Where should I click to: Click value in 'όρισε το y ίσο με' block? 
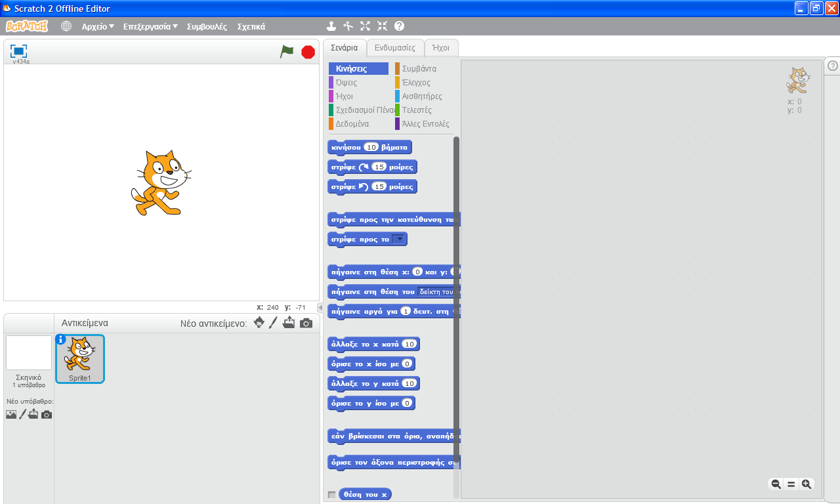tap(408, 403)
